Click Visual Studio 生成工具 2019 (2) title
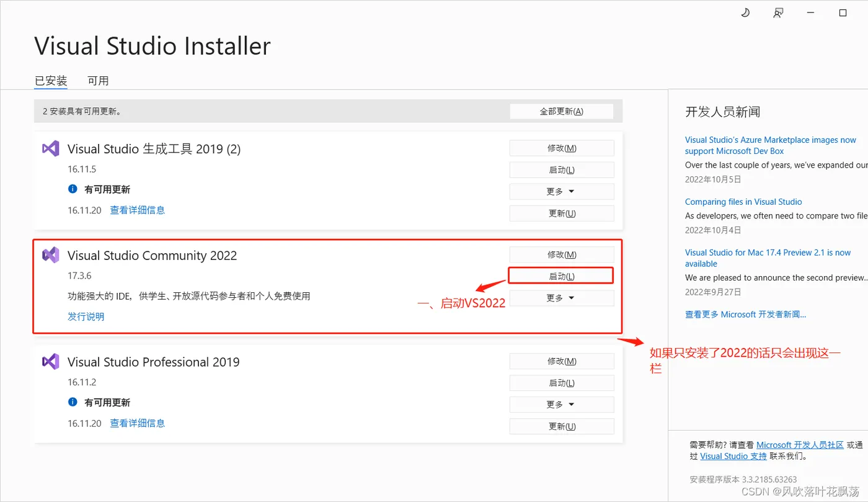 coord(154,149)
